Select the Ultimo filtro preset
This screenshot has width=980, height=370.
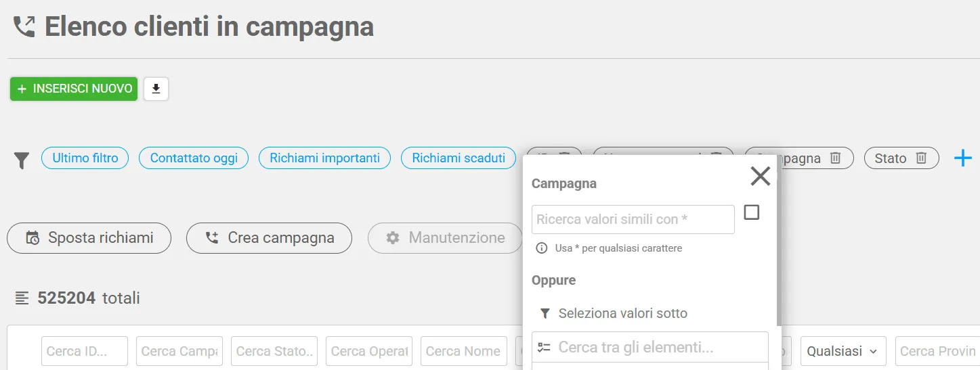[85, 158]
